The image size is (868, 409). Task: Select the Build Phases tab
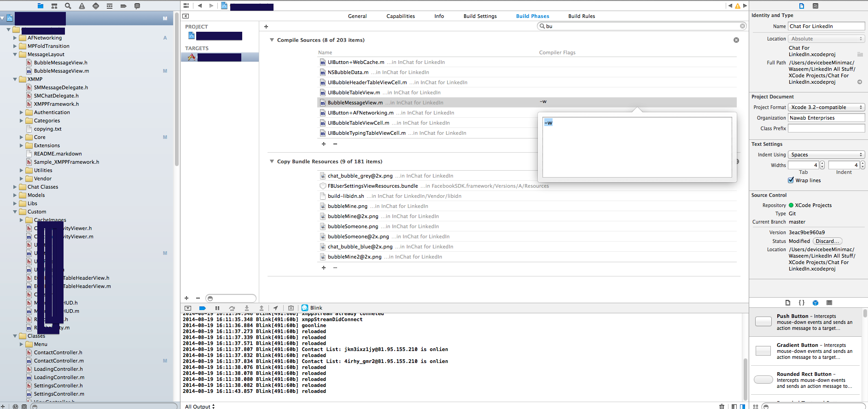click(533, 16)
